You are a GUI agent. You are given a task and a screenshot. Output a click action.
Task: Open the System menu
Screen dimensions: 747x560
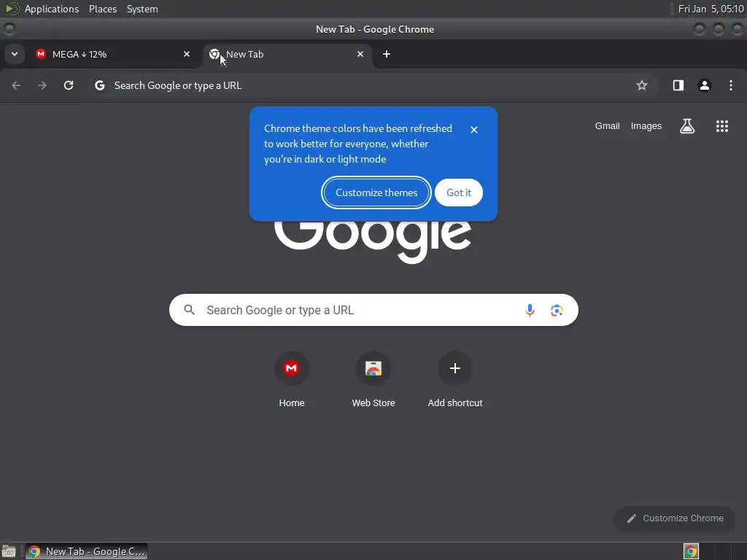click(142, 9)
